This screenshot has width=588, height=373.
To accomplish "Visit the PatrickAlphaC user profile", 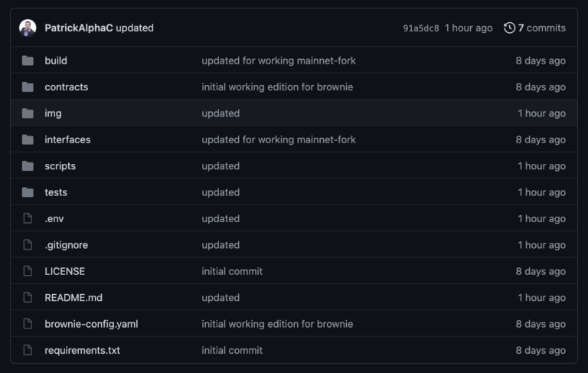I will (x=78, y=28).
